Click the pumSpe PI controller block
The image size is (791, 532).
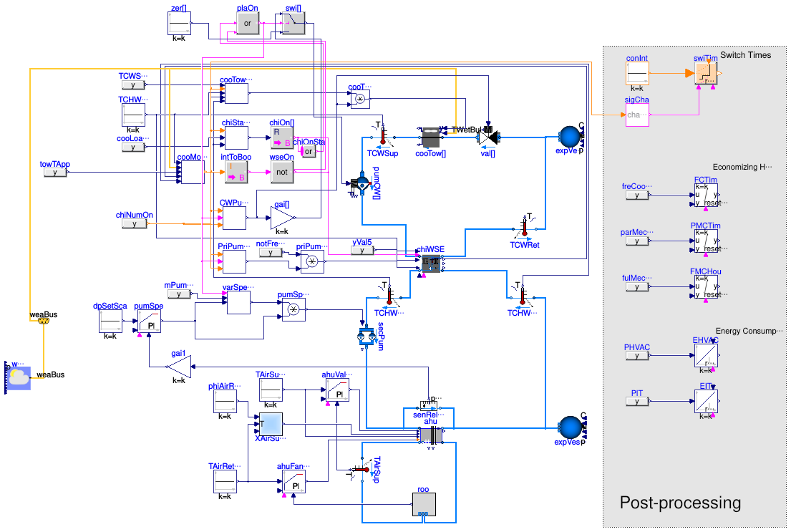coord(150,321)
